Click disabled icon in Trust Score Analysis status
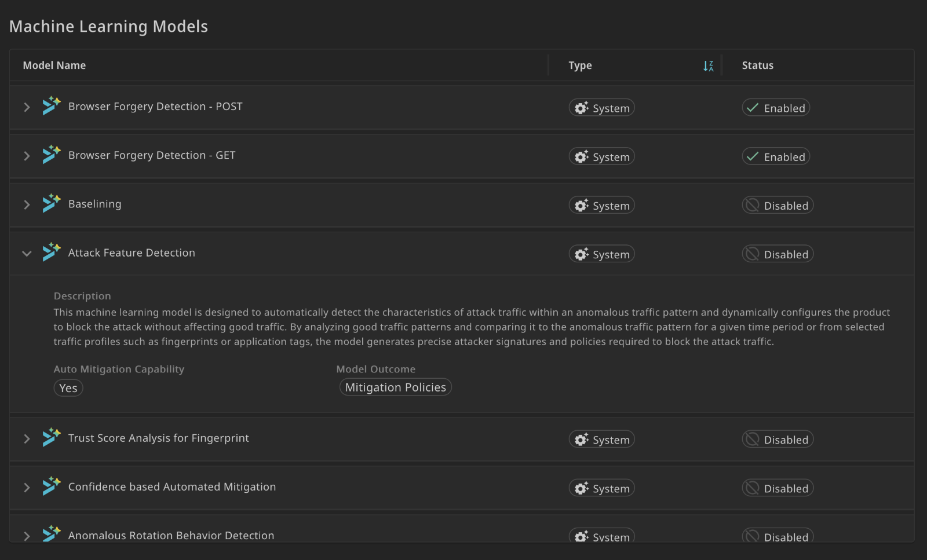The height and width of the screenshot is (560, 927). point(752,439)
